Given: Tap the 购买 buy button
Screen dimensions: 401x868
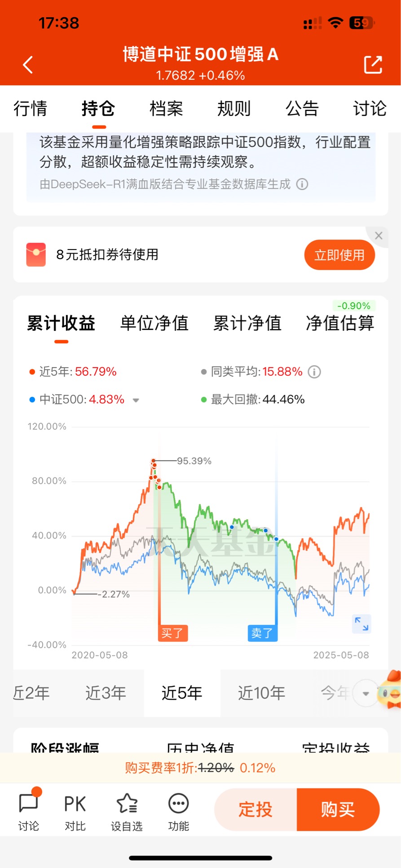Looking at the screenshot, I should point(338,810).
